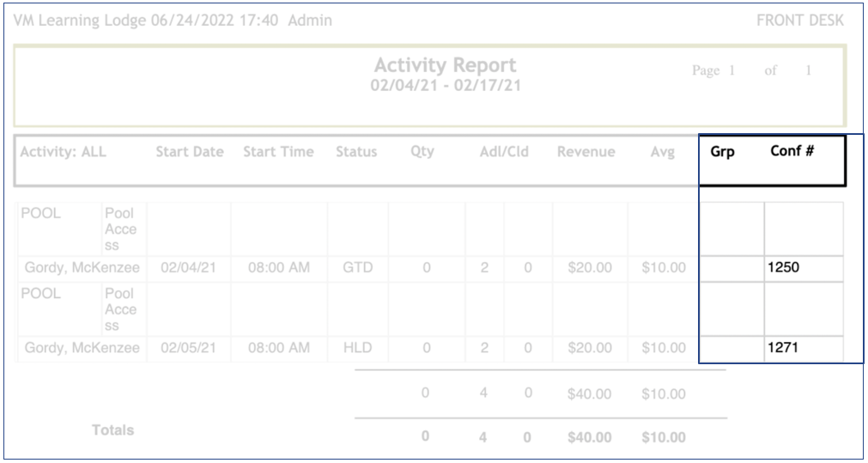Click the report date range 02/04/21 - 02/17/21
Image resolution: width=868 pixels, height=463 pixels.
click(446, 85)
